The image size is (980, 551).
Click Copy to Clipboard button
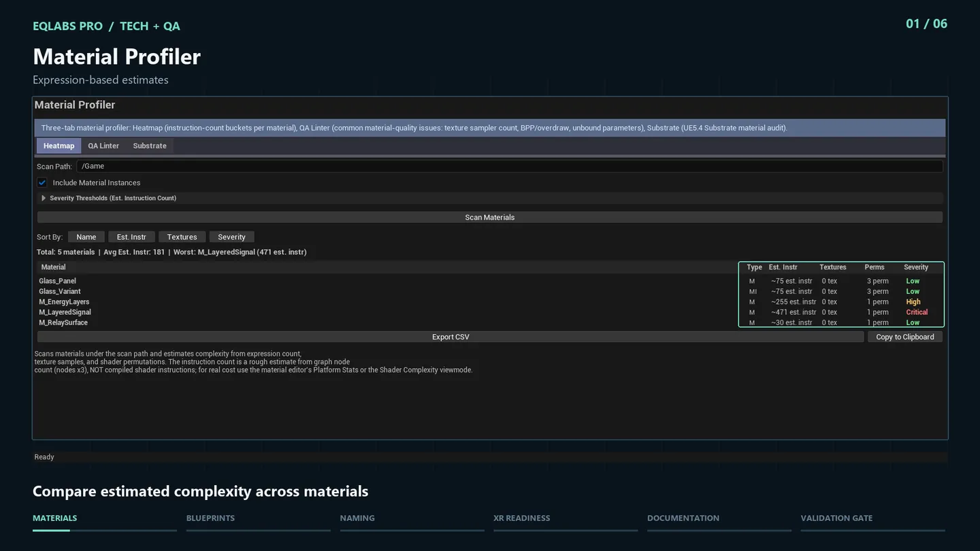coord(905,337)
